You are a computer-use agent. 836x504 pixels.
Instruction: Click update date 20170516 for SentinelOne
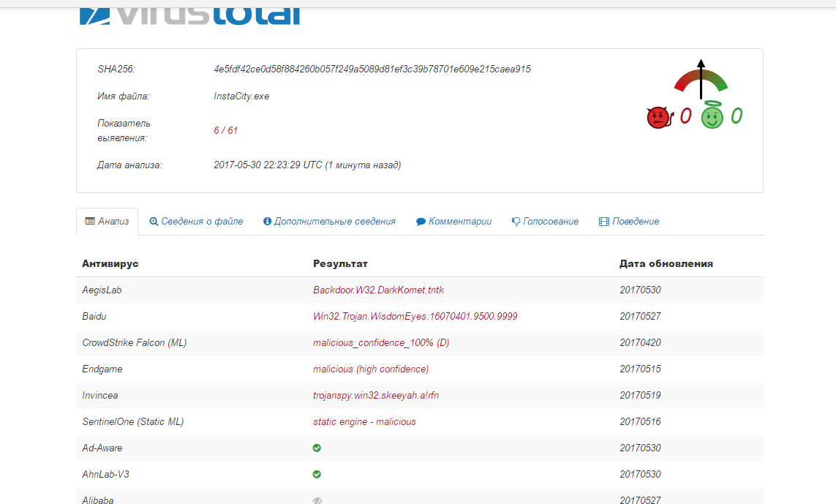tap(640, 422)
